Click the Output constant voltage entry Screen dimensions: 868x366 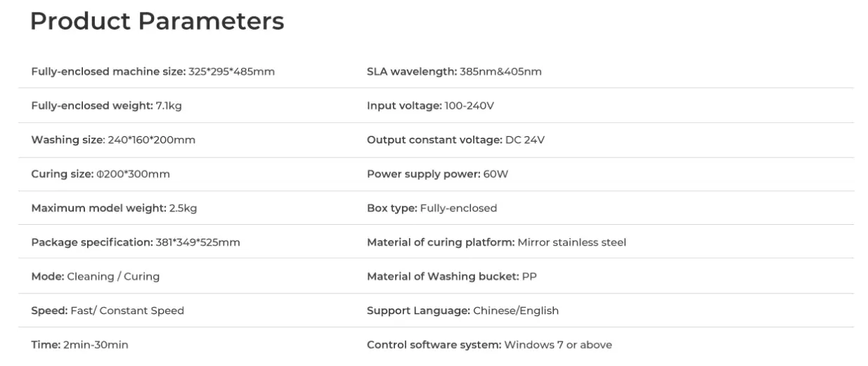point(455,140)
